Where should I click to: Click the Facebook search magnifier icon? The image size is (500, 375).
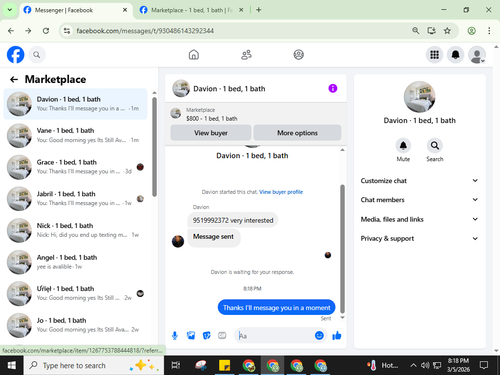pyautogui.click(x=37, y=55)
